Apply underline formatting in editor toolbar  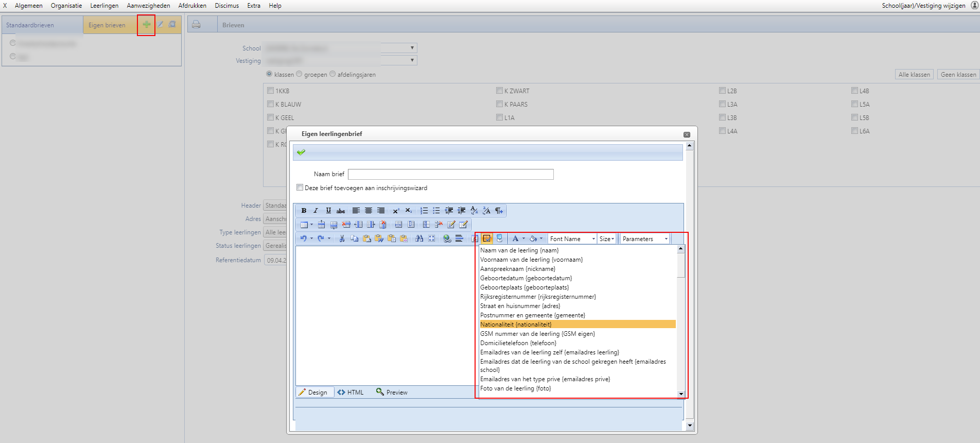tap(328, 211)
